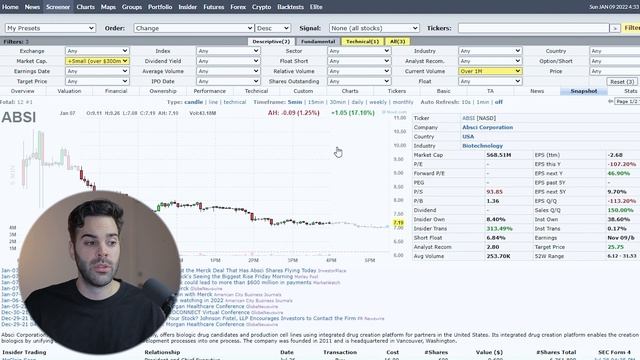The image size is (640, 360).
Task: Open the Order Change dropdown
Action: point(193,28)
